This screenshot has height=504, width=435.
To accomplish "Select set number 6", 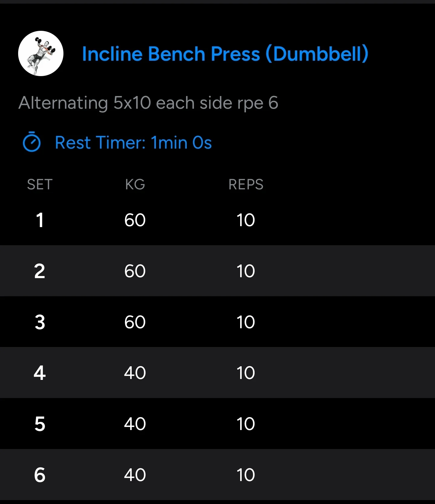I will point(40,475).
